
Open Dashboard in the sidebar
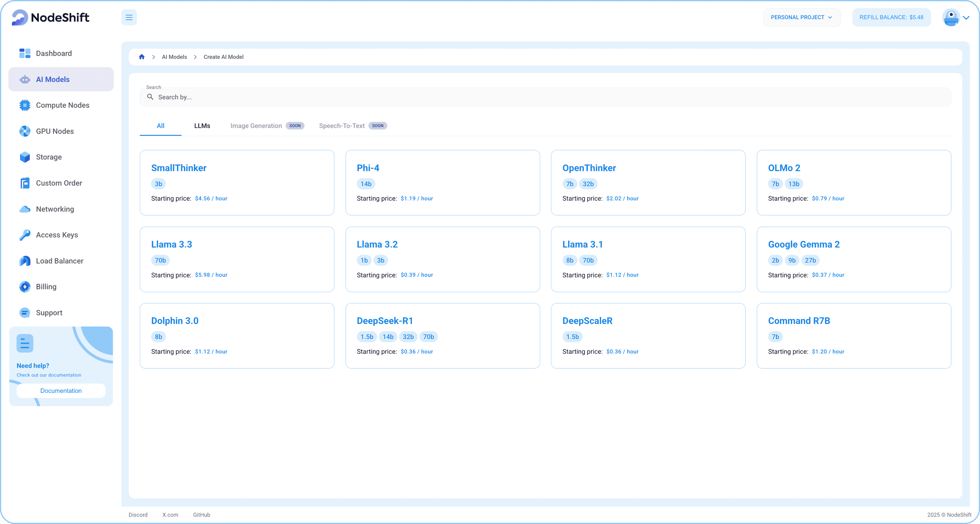click(x=61, y=53)
